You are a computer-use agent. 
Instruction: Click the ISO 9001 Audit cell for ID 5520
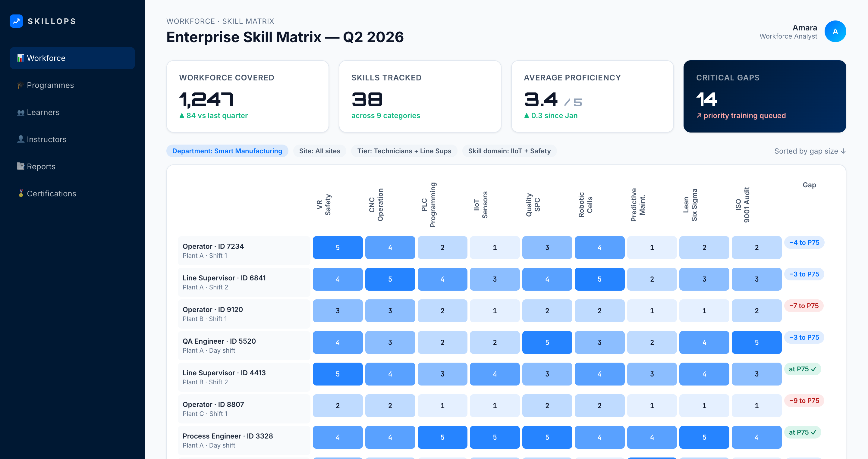pos(756,342)
